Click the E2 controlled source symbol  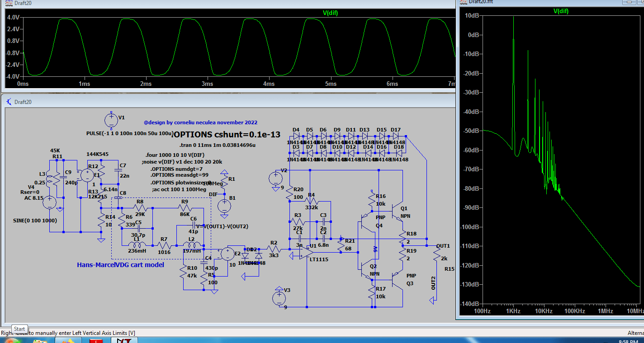pyautogui.click(x=227, y=254)
